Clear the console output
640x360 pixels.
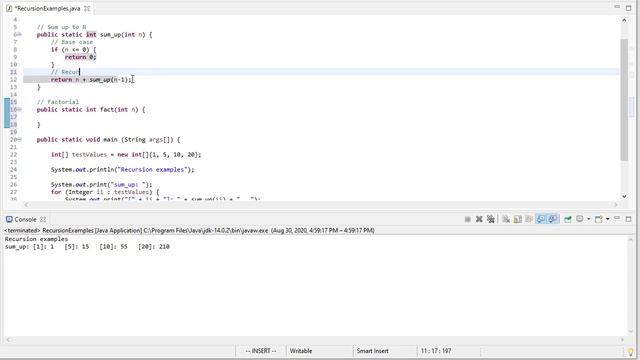(506, 219)
